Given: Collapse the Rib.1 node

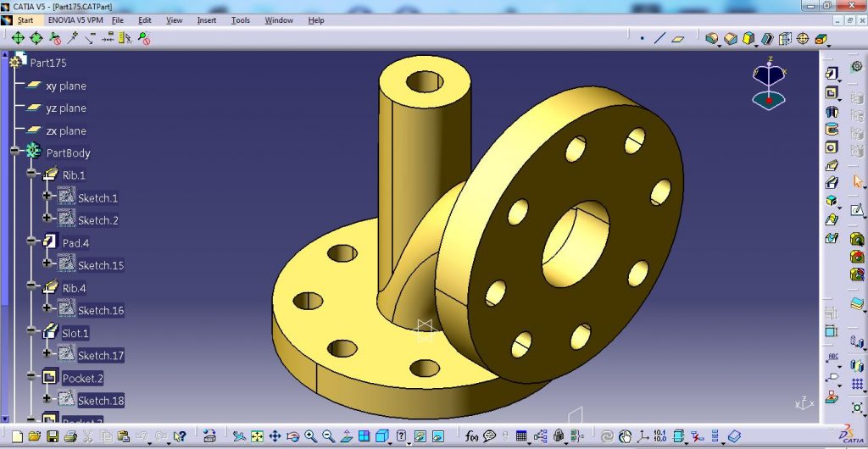Looking at the screenshot, I should (31, 173).
